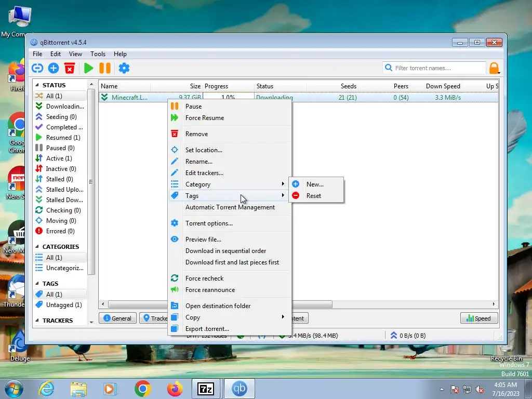Screen dimensions: 532x399
Task: Select Remove from the context menu
Action: (x=230, y=134)
